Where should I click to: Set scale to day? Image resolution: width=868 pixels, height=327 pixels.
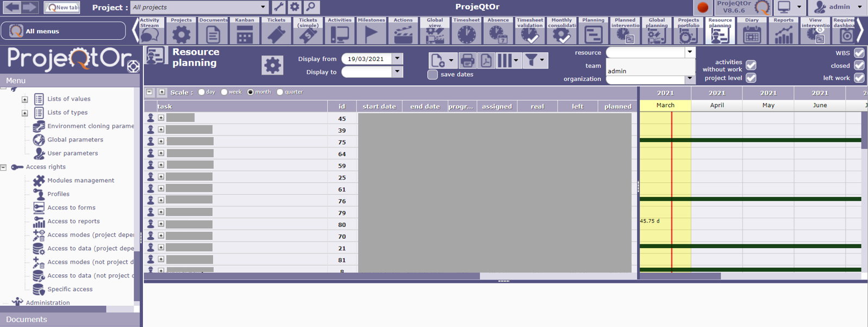coord(202,92)
